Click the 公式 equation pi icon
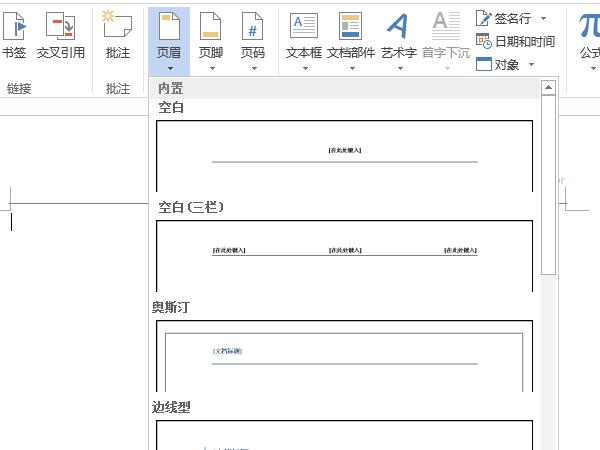Viewport: 600px width, 450px height. click(589, 26)
